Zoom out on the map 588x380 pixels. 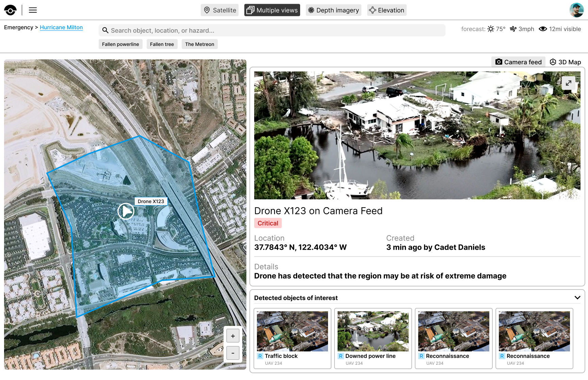click(233, 353)
